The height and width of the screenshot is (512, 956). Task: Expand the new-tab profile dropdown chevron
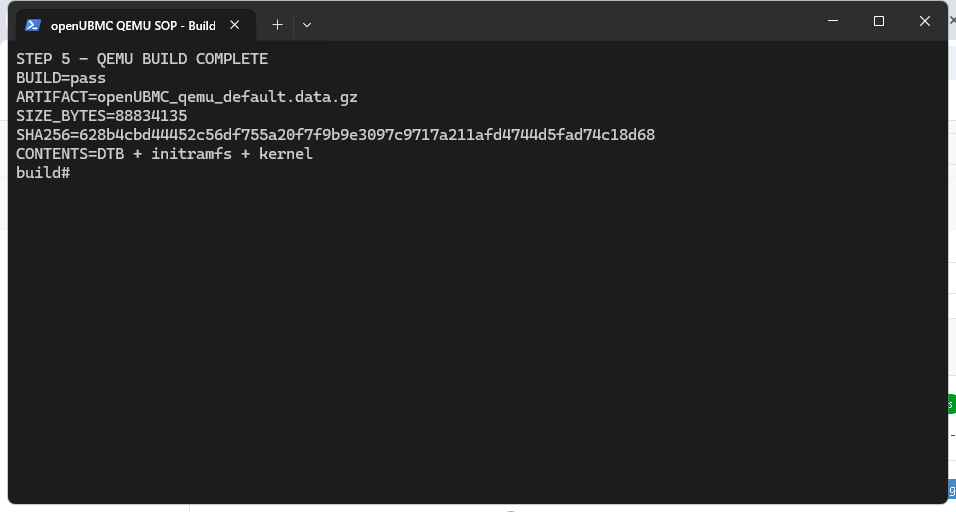tap(307, 25)
